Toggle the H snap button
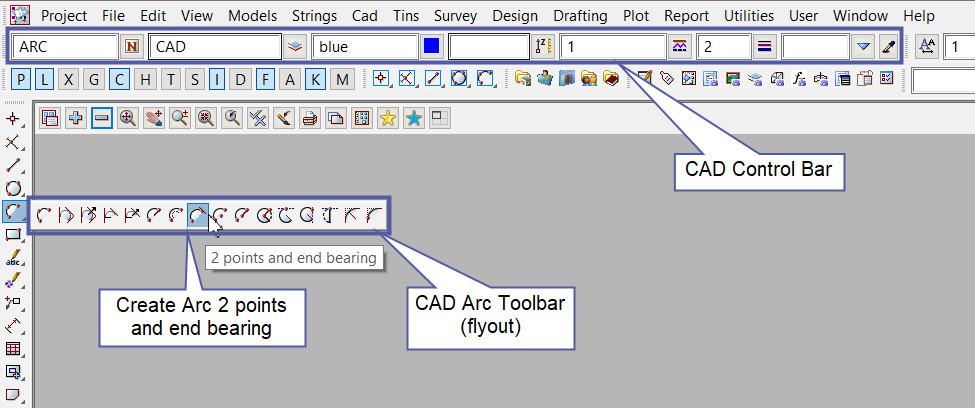This screenshot has width=975, height=408. [x=145, y=79]
